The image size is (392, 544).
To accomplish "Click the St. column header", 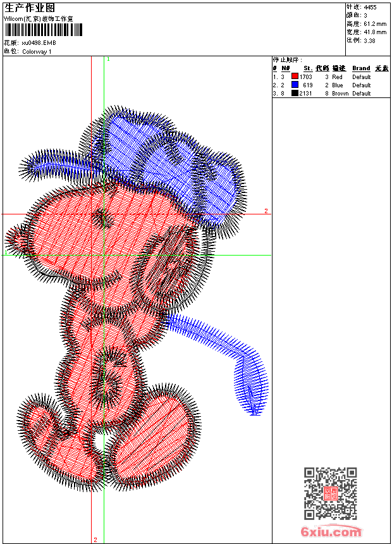I will pyautogui.click(x=308, y=68).
